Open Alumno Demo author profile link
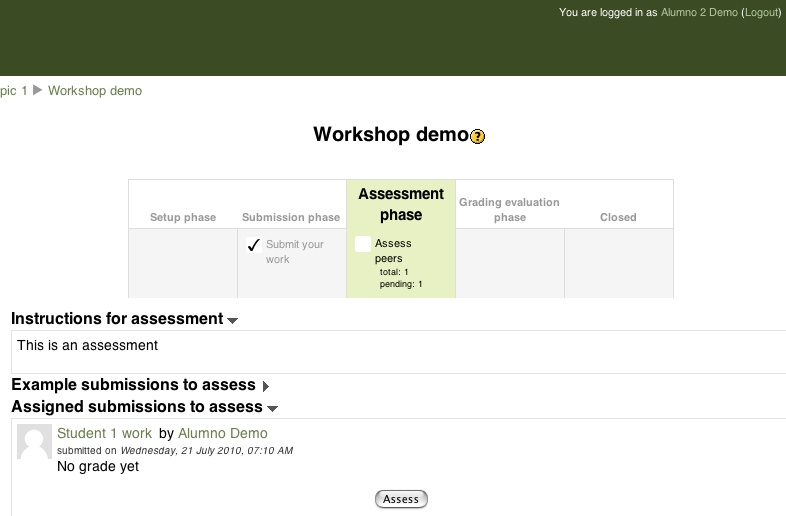The height and width of the screenshot is (516, 786). pyautogui.click(x=223, y=433)
